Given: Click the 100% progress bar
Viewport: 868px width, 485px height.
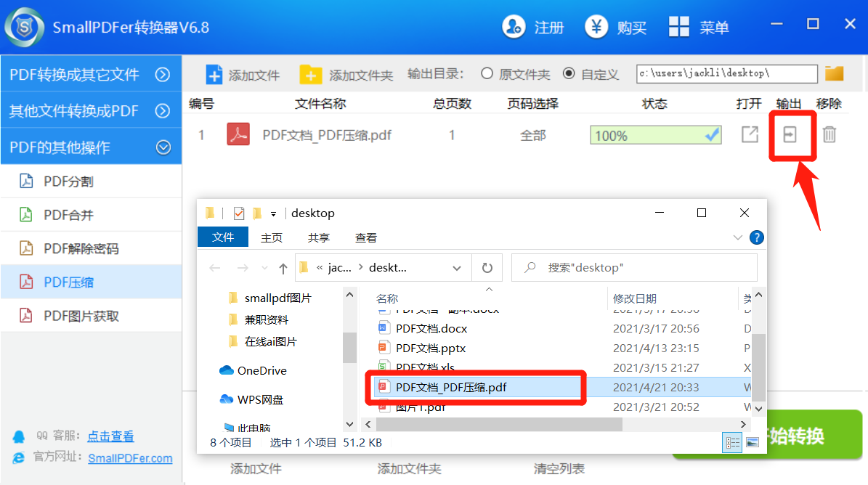Looking at the screenshot, I should [x=655, y=135].
